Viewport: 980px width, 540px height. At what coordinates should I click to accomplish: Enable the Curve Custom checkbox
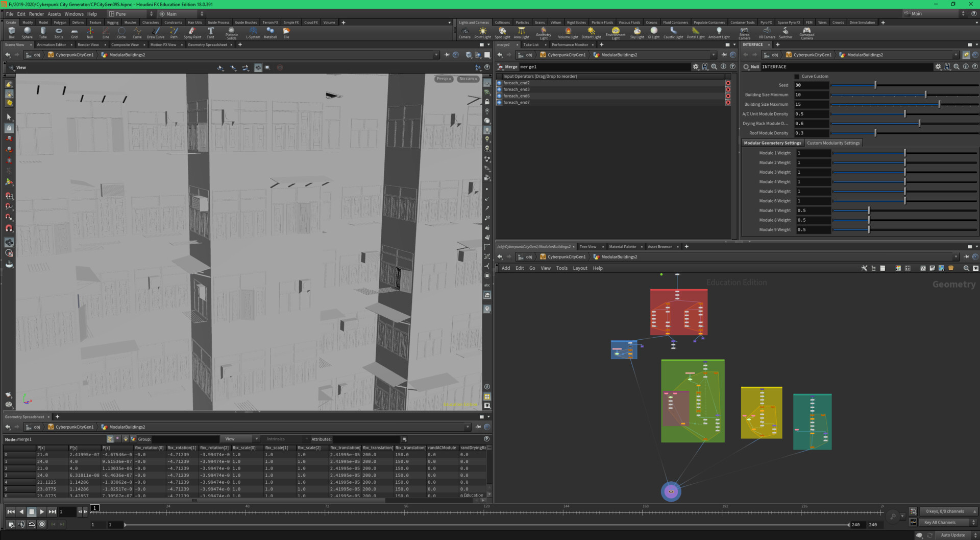(796, 76)
